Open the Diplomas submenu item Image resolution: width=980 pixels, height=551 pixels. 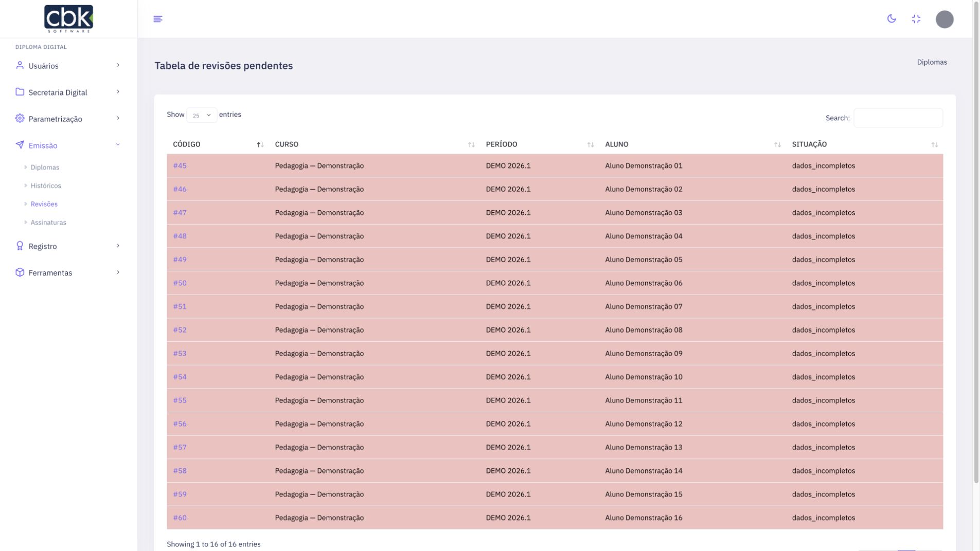pos(45,168)
